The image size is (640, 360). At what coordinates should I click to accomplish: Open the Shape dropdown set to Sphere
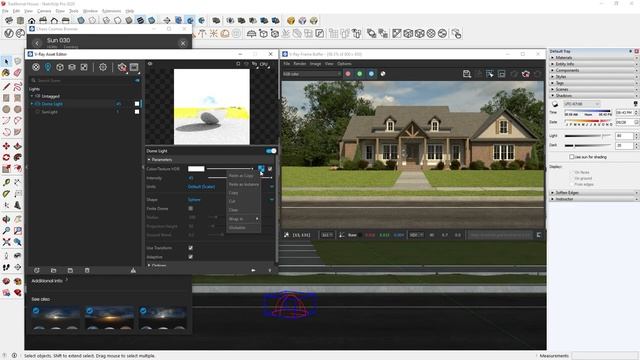(x=230, y=200)
